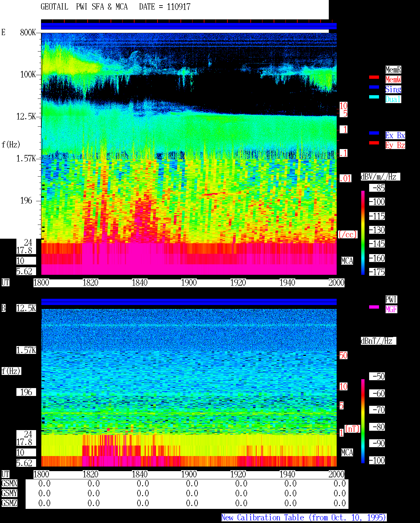This screenshot has height=523, width=420.
Task: Click the 800K frequency axis label
Action: tap(28, 32)
